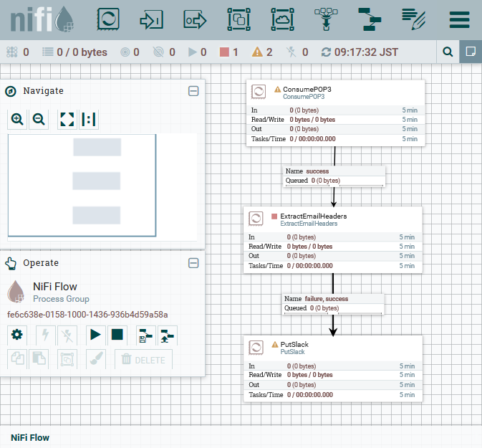This screenshot has width=482, height=448.
Task: Select the Processor icon in the toolbar
Action: point(108,19)
